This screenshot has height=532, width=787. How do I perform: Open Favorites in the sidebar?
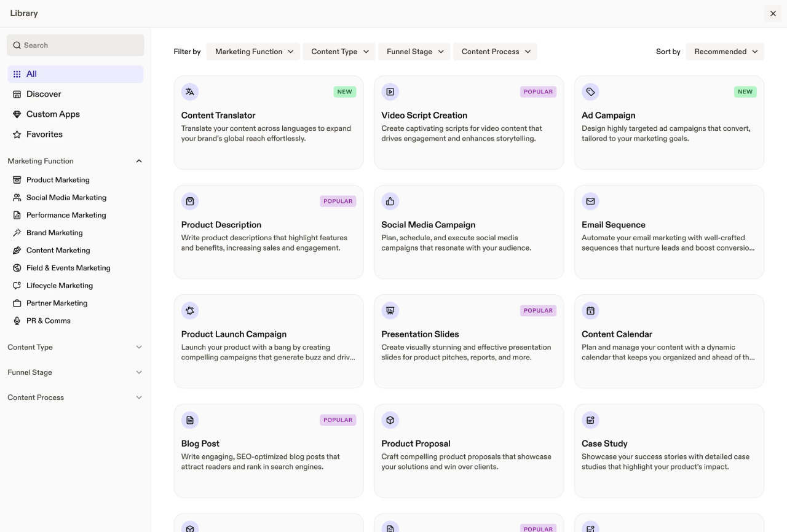[44, 134]
